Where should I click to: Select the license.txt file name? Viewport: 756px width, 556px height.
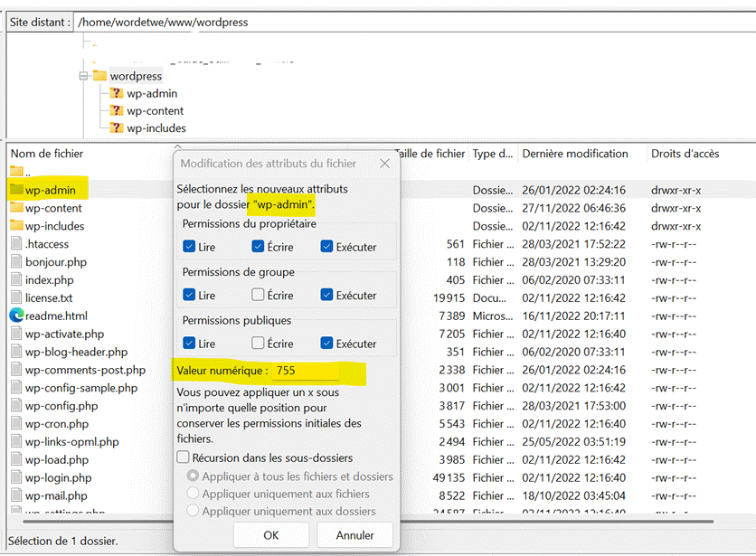pos(49,298)
